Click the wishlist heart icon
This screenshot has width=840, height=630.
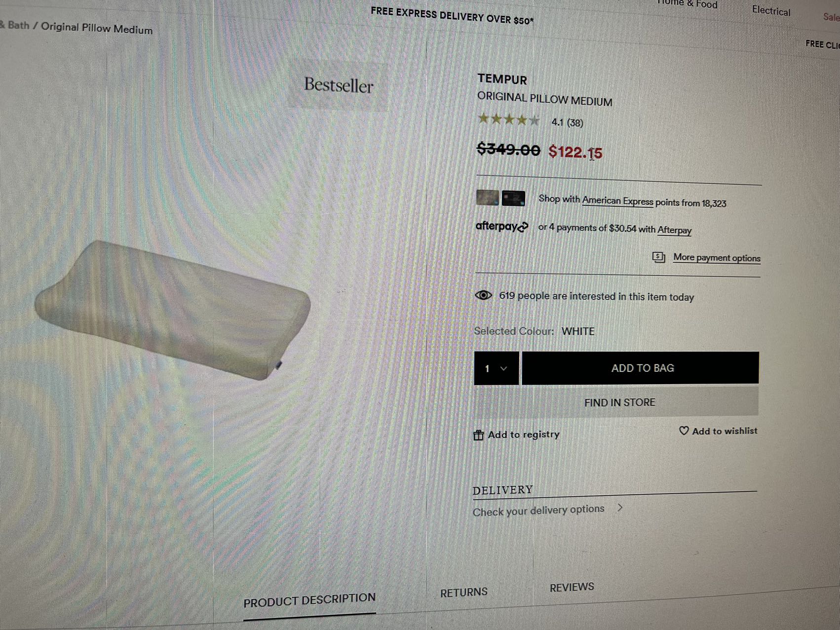click(684, 431)
